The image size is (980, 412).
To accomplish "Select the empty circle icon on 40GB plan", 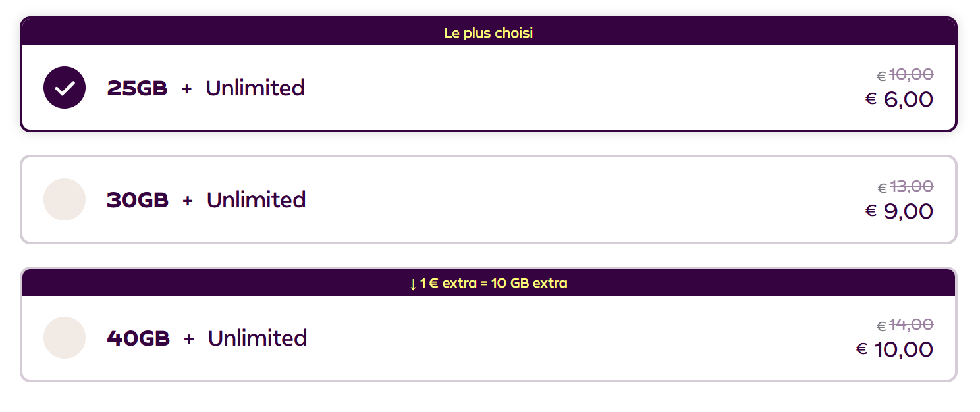I will coord(64,338).
